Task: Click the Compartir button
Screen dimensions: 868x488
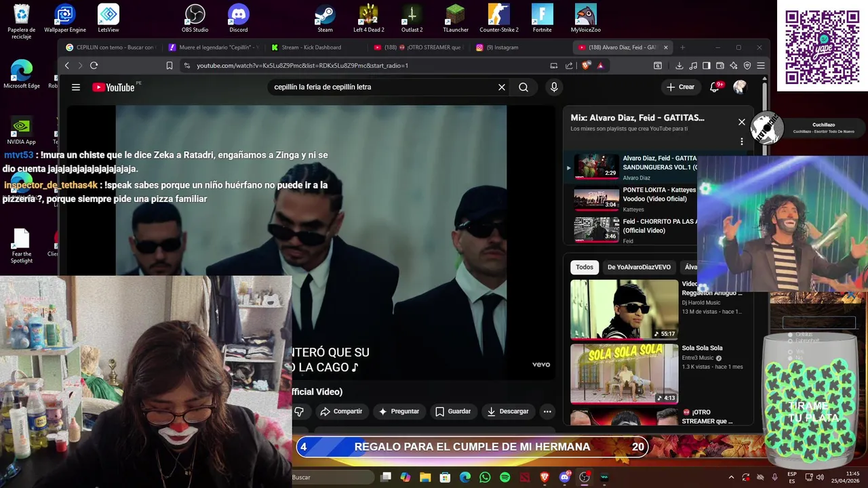Action: [x=341, y=411]
